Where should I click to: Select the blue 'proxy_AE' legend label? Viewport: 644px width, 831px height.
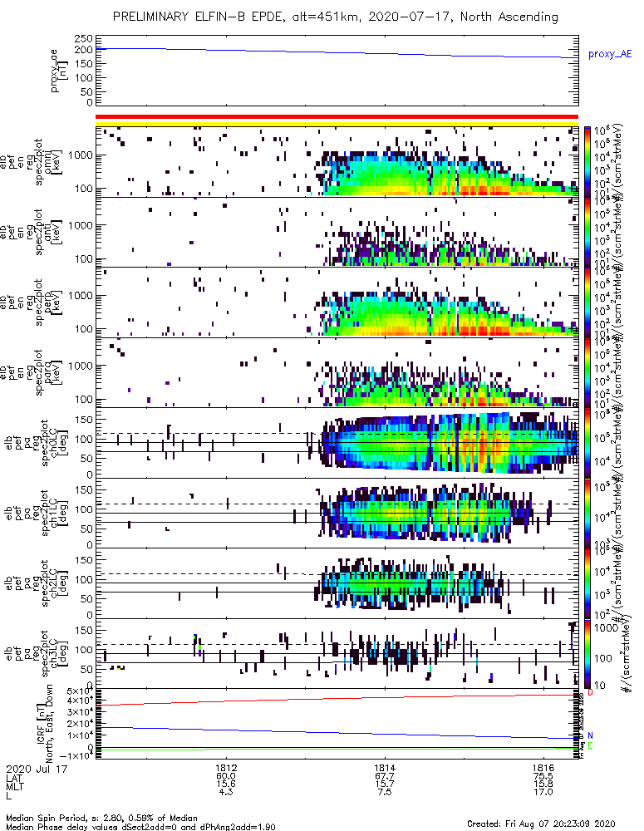(x=610, y=54)
